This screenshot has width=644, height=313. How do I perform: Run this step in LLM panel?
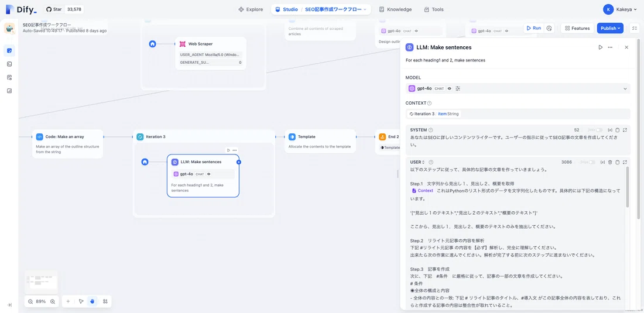(601, 47)
